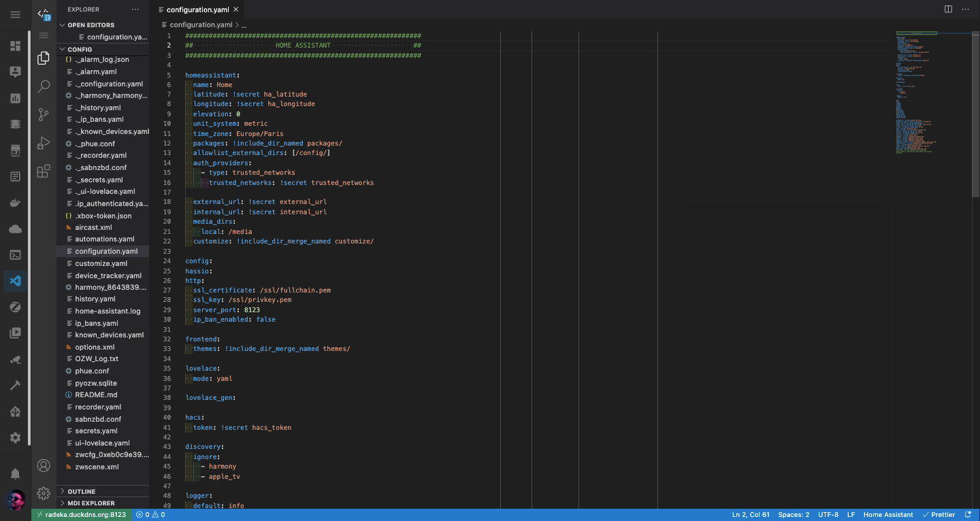Viewport: 980px width, 521px height.
Task: Open pyozw.sqlite in the explorer
Action: (x=103, y=383)
